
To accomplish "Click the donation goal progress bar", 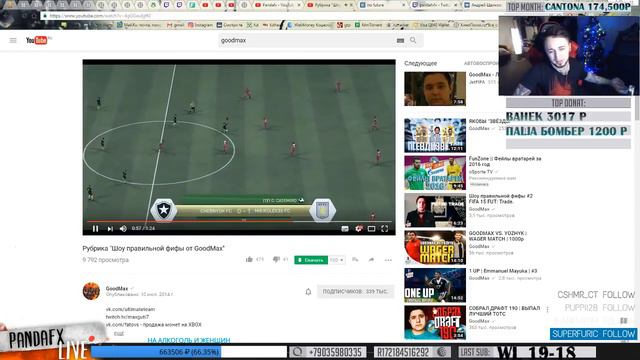I will (x=189, y=352).
